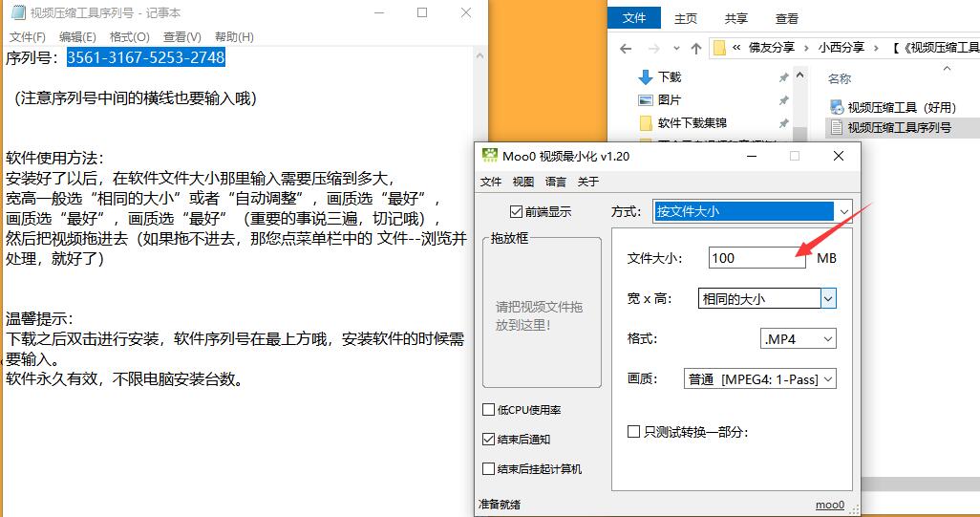Click 小西分享 breadcrumb in address bar

point(842,48)
